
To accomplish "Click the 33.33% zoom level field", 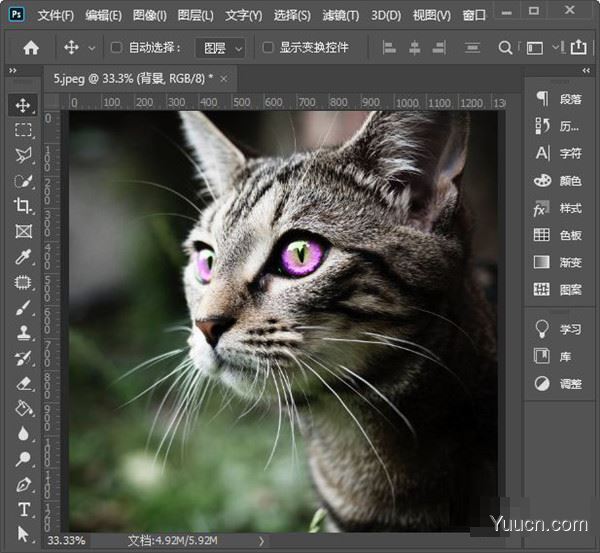I will tap(67, 540).
